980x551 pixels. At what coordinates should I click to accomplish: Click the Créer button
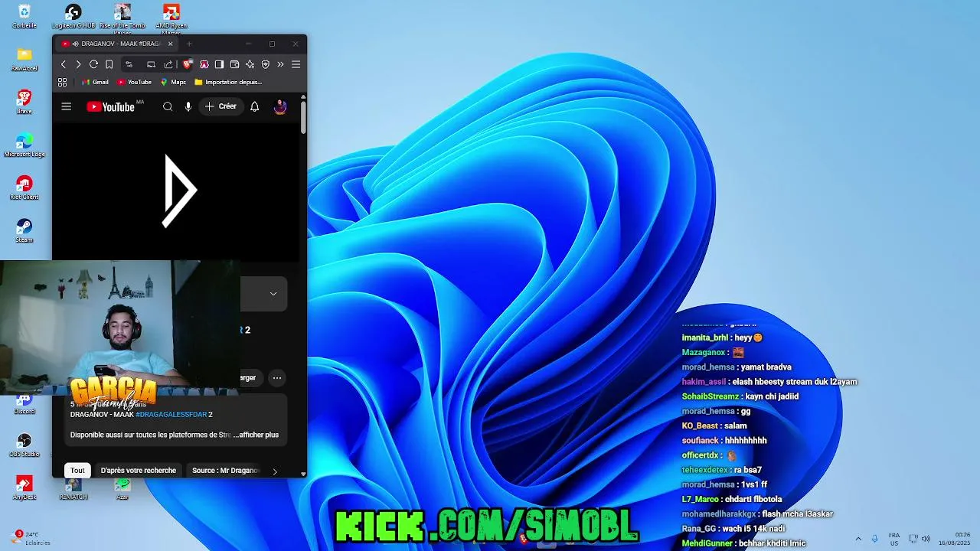(221, 106)
